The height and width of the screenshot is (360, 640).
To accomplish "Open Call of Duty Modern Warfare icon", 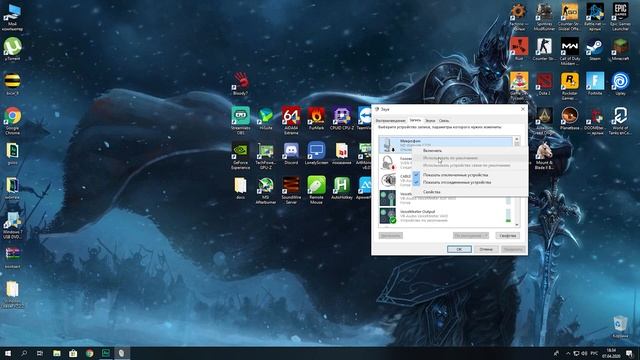I will (569, 51).
